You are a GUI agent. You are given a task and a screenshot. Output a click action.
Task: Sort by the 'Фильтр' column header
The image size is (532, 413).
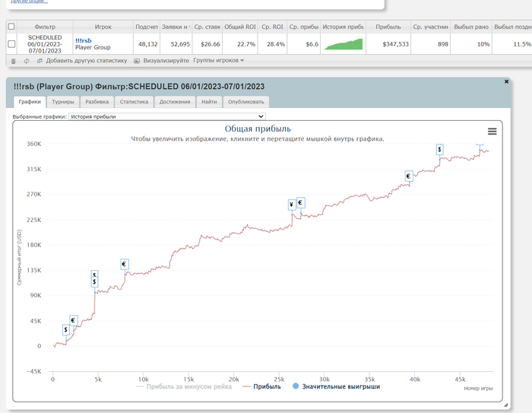coord(45,27)
